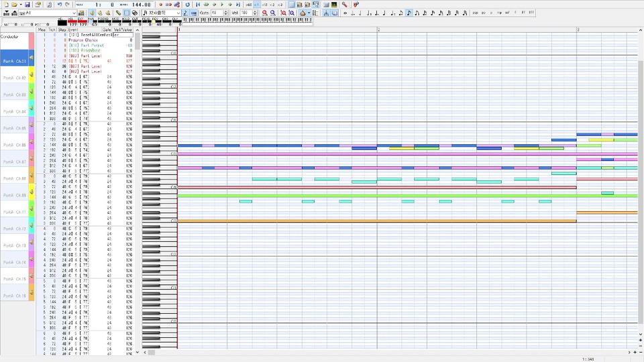
Task: Click the Conductor track pink color swatch
Action: tap(32, 41)
